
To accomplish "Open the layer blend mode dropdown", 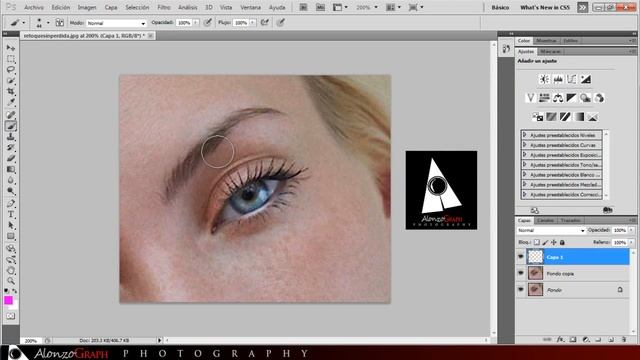I will click(x=551, y=230).
